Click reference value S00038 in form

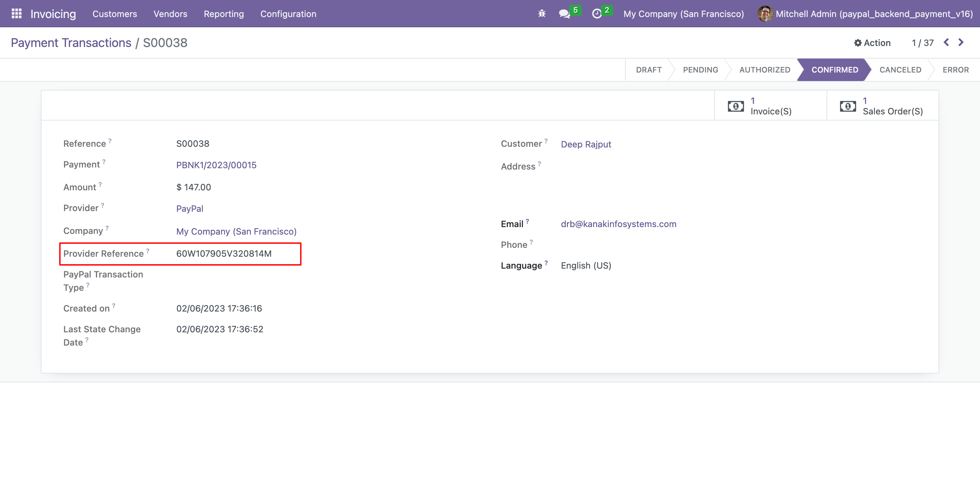tap(193, 144)
